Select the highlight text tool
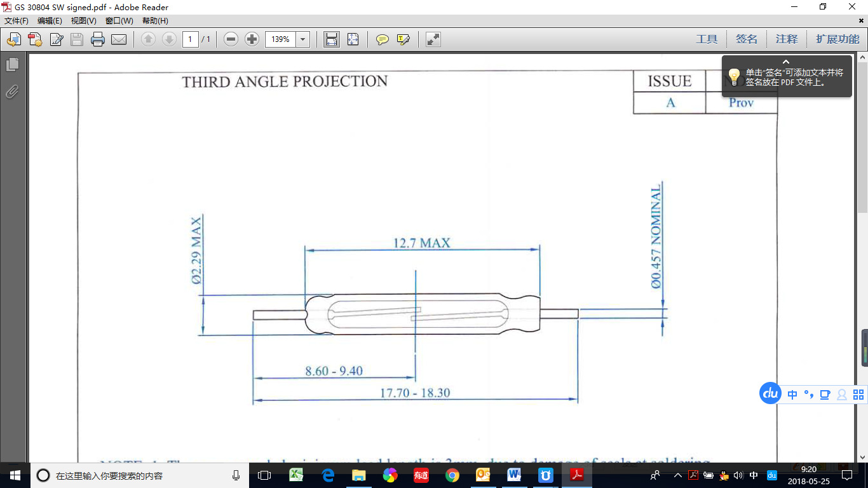Viewport: 868px width, 488px height. pos(403,39)
